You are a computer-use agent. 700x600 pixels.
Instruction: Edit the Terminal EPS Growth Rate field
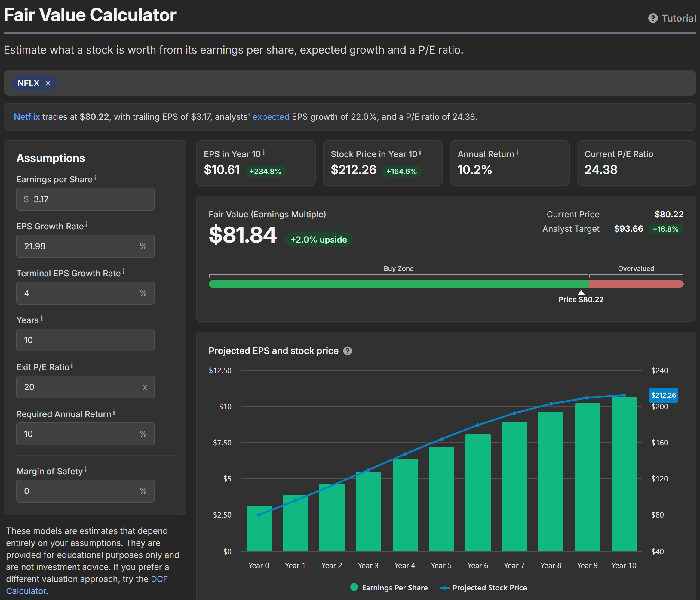[x=85, y=293]
